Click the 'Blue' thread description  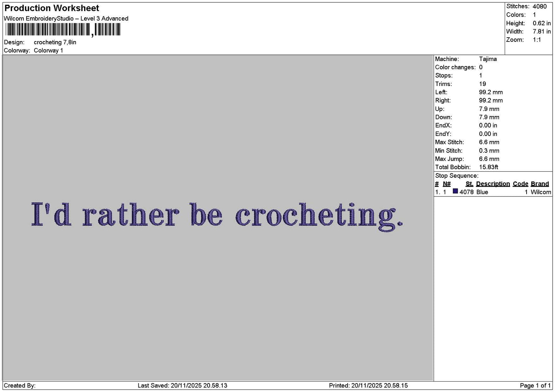pyautogui.click(x=482, y=192)
